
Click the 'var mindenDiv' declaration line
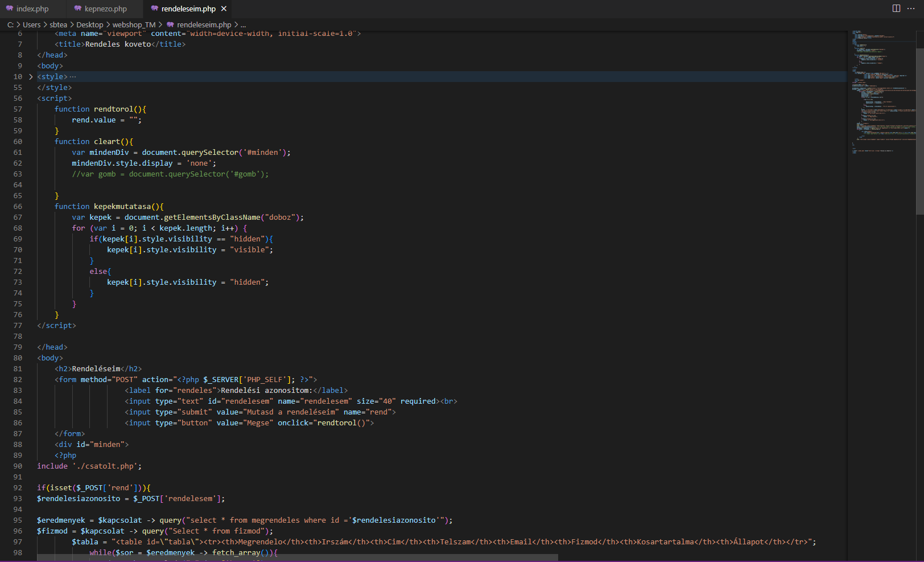click(181, 153)
